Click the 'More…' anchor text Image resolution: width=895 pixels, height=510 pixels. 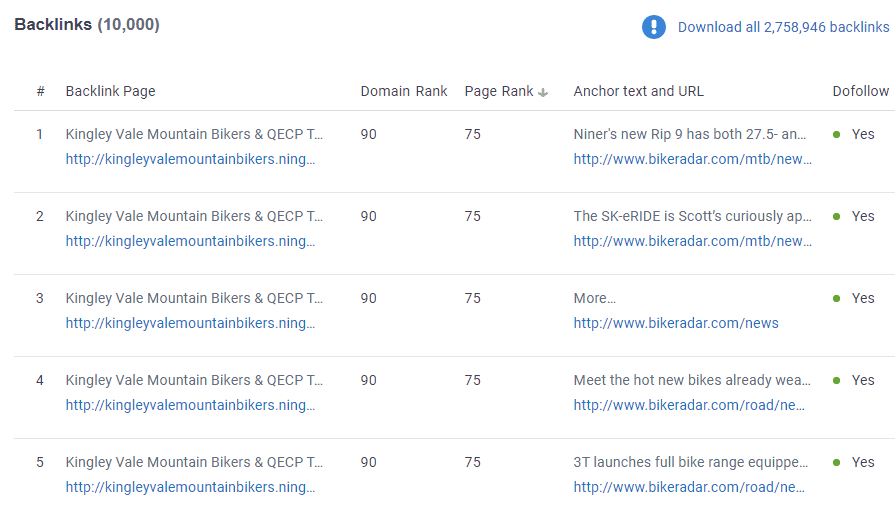tap(595, 298)
